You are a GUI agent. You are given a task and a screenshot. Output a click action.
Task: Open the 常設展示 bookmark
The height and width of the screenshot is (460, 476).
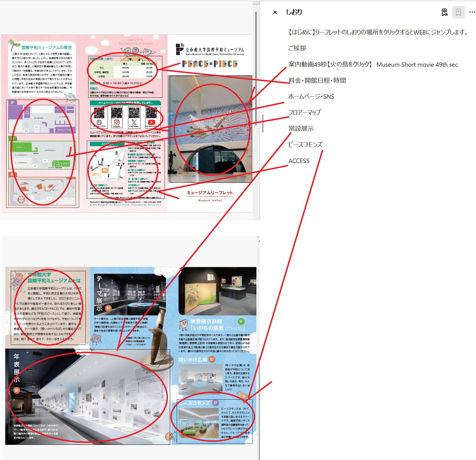301,129
